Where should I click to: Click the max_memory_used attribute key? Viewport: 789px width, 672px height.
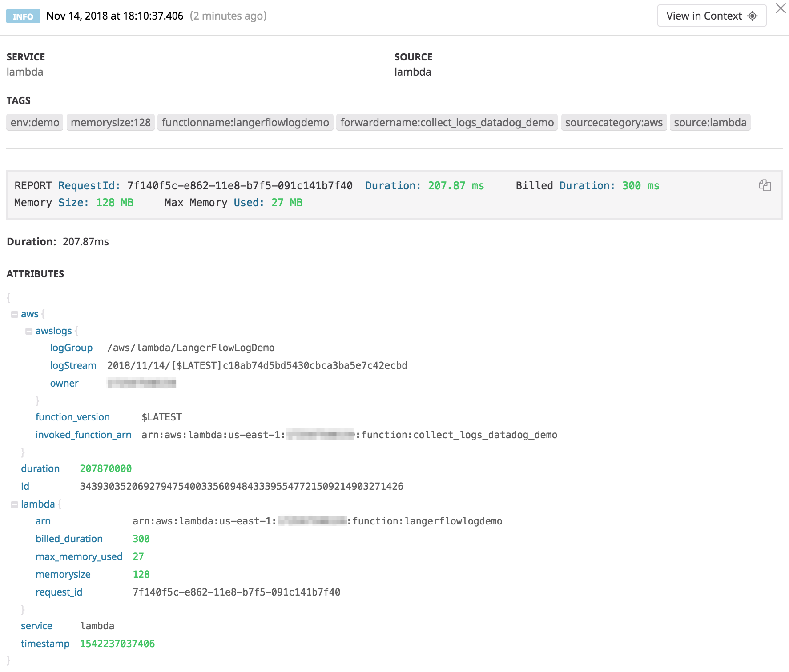tap(79, 556)
